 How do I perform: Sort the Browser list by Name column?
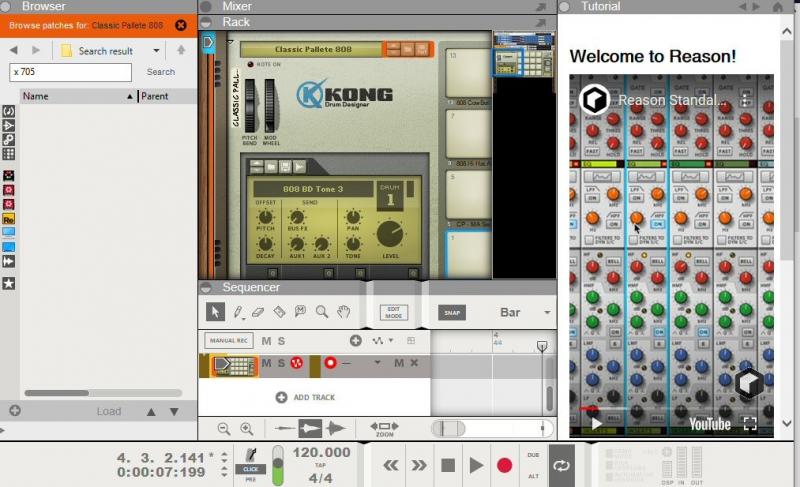tap(78, 96)
